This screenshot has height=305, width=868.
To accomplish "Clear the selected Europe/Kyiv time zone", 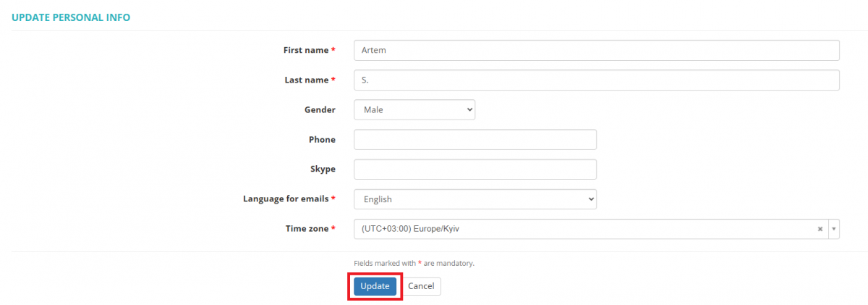I will tap(820, 229).
